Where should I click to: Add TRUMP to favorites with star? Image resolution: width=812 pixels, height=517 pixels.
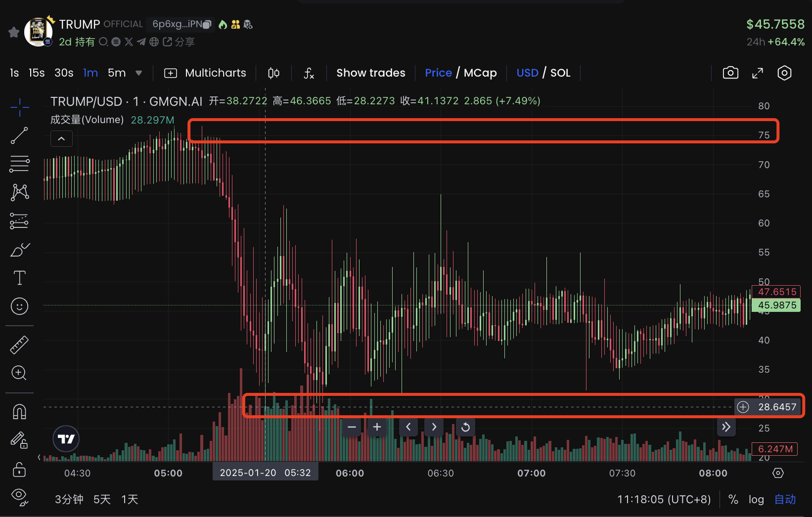pyautogui.click(x=14, y=33)
